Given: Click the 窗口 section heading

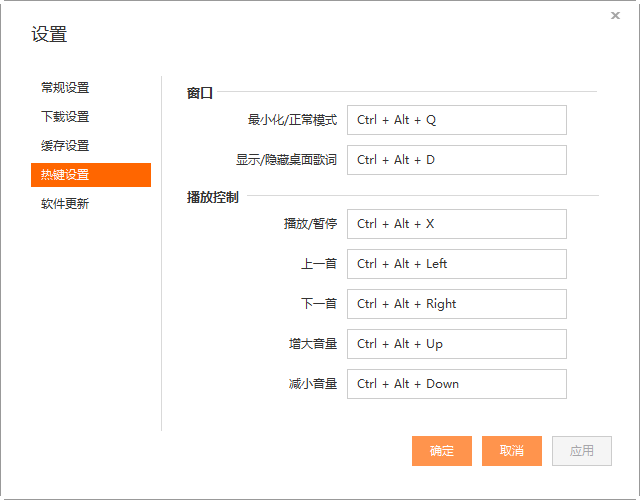Looking at the screenshot, I should pyautogui.click(x=200, y=93).
